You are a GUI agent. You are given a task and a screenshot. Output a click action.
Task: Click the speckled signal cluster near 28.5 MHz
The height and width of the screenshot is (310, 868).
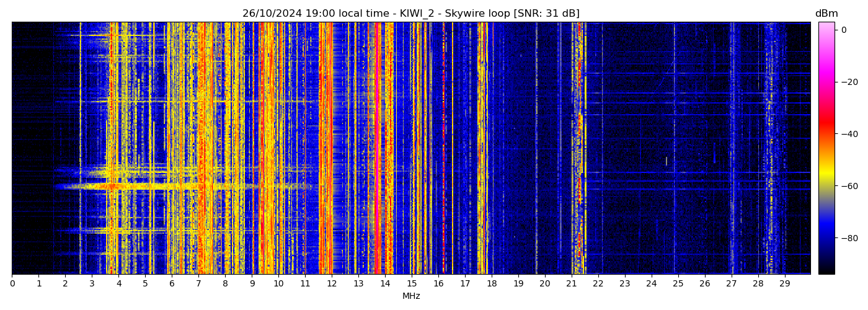771,149
